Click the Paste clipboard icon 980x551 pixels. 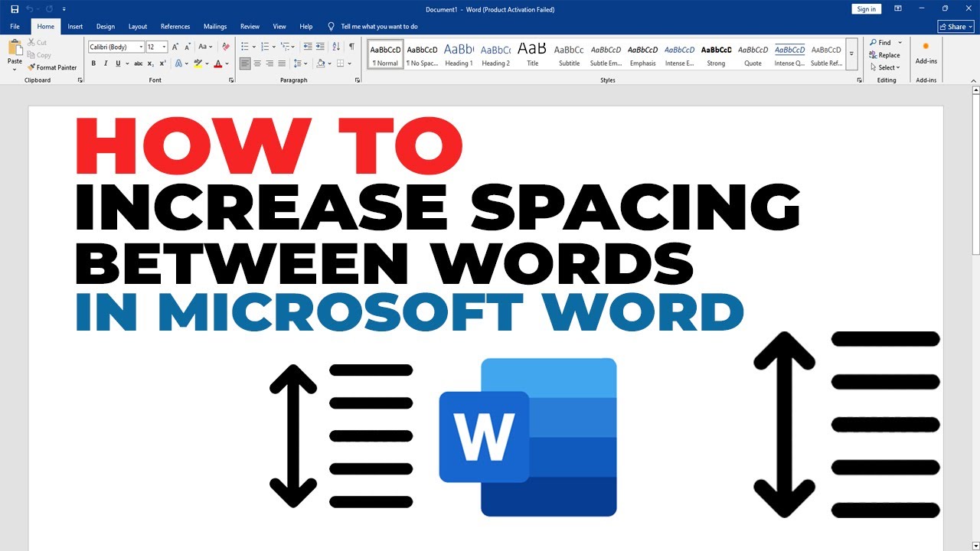point(15,47)
